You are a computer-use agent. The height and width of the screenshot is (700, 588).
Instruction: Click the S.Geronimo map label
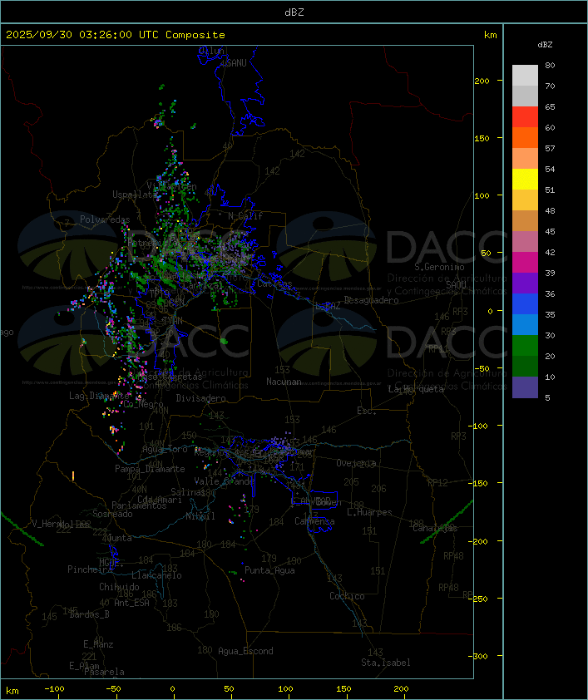click(439, 267)
